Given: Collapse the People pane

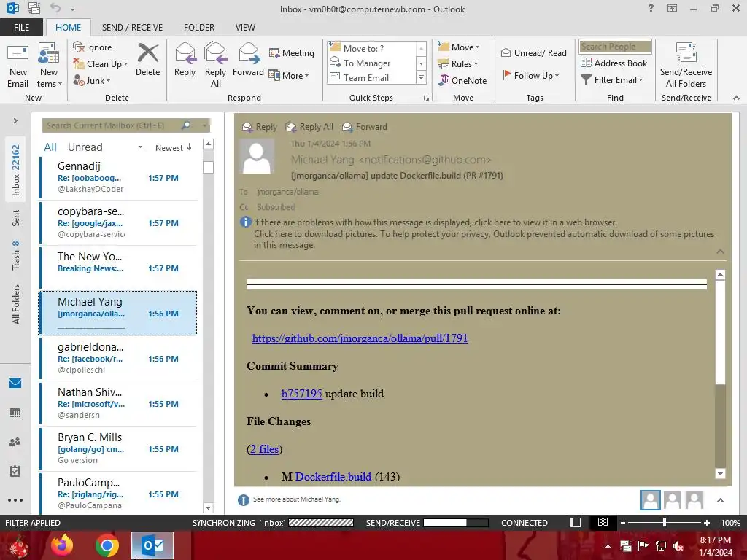Looking at the screenshot, I should 720,500.
